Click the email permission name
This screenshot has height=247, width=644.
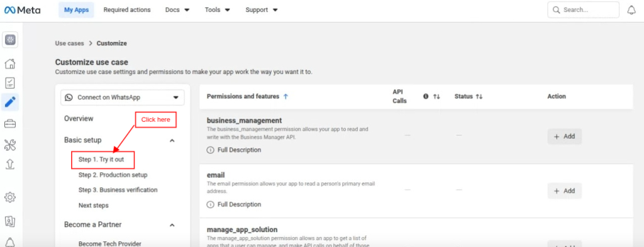tap(216, 175)
